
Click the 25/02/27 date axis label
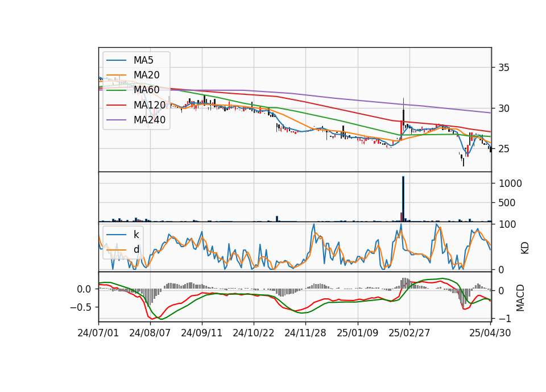409,333
